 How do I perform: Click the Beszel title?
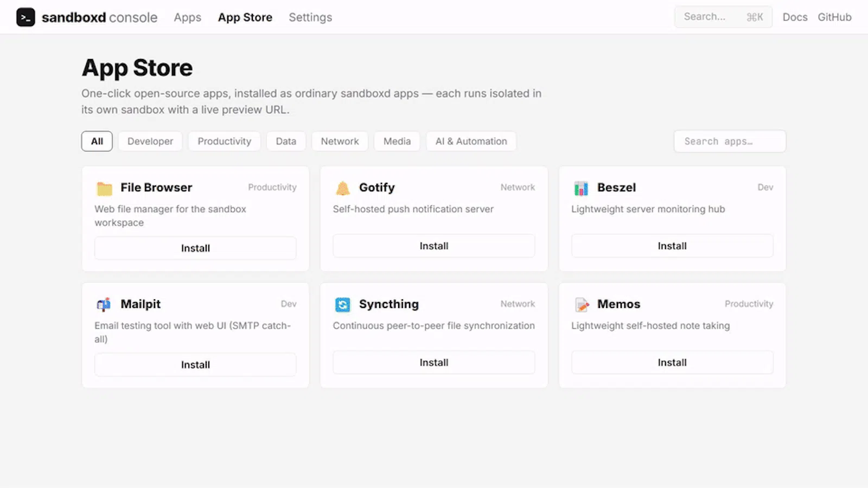[616, 188]
